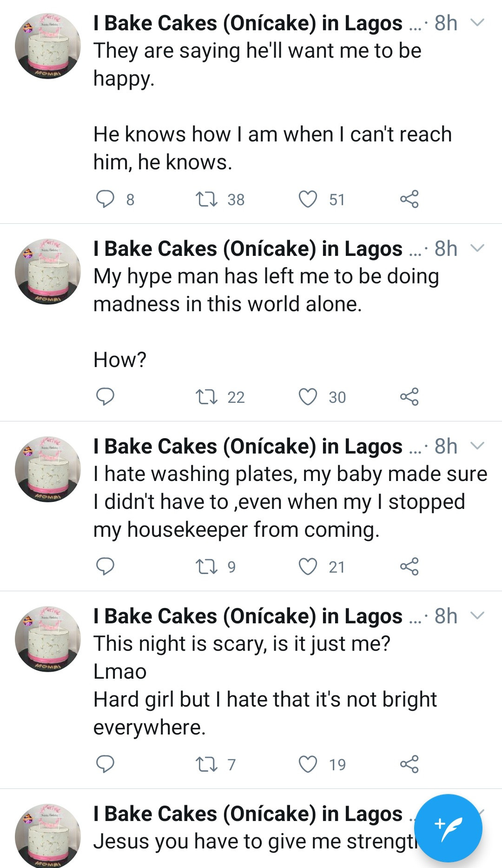Share the 'My hype man' tweet
502x868 pixels.
[409, 397]
